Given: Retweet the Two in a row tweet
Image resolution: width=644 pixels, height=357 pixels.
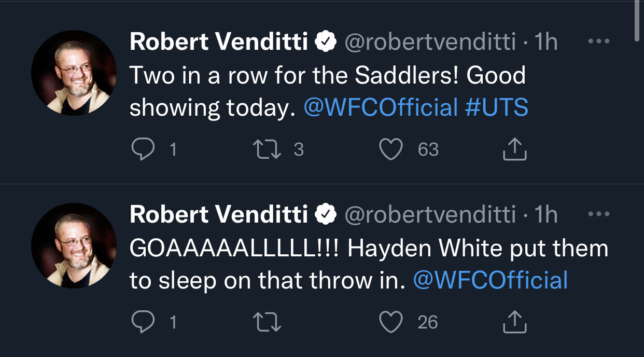Looking at the screenshot, I should tap(267, 149).
